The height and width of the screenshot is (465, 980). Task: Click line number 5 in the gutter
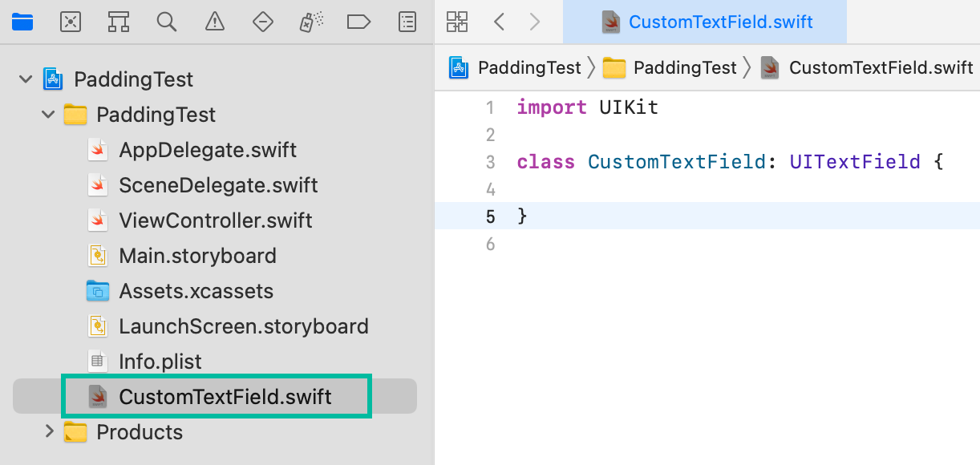pos(490,216)
